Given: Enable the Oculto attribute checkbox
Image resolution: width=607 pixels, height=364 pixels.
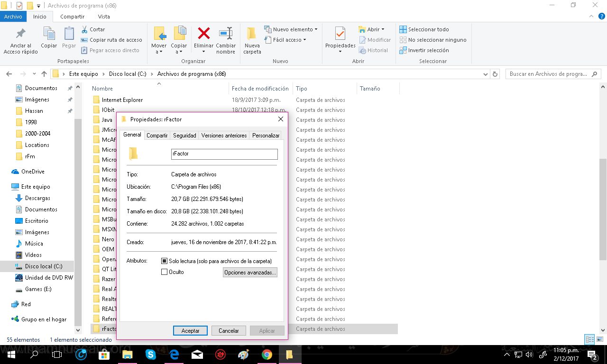Looking at the screenshot, I should [165, 272].
